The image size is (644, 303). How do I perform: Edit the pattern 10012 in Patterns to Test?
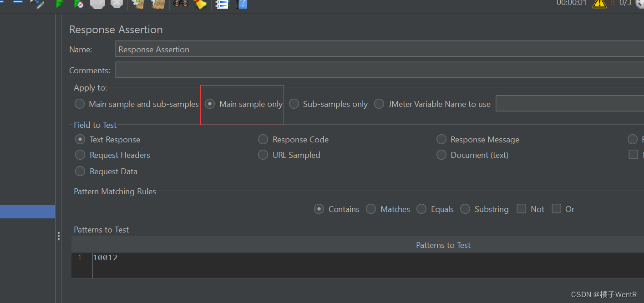tap(105, 258)
